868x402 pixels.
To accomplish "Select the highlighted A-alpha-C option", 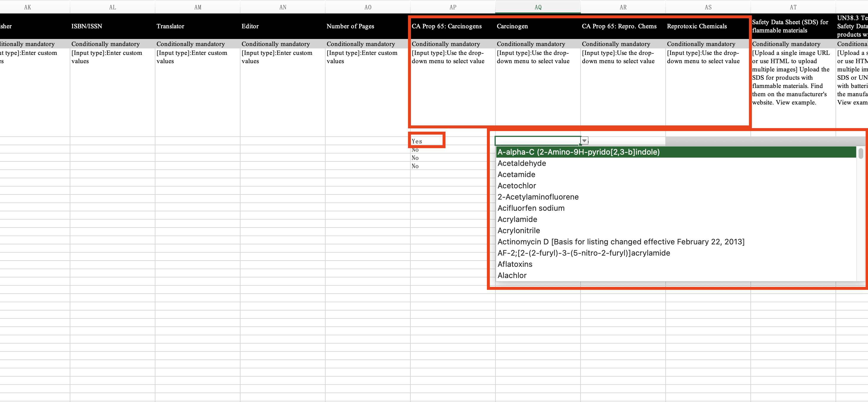I will [x=578, y=152].
